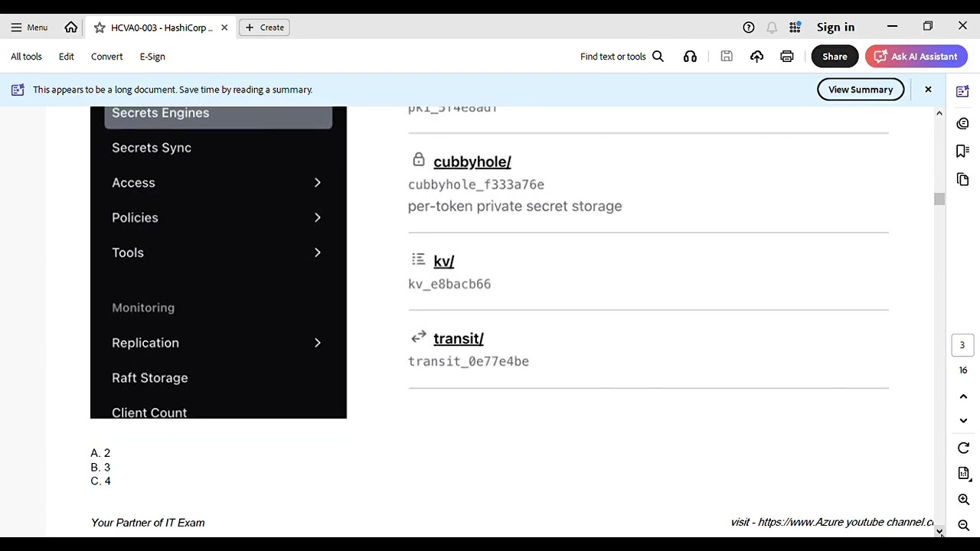Click the current page number box 3
The height and width of the screenshot is (551, 980).
tap(962, 345)
